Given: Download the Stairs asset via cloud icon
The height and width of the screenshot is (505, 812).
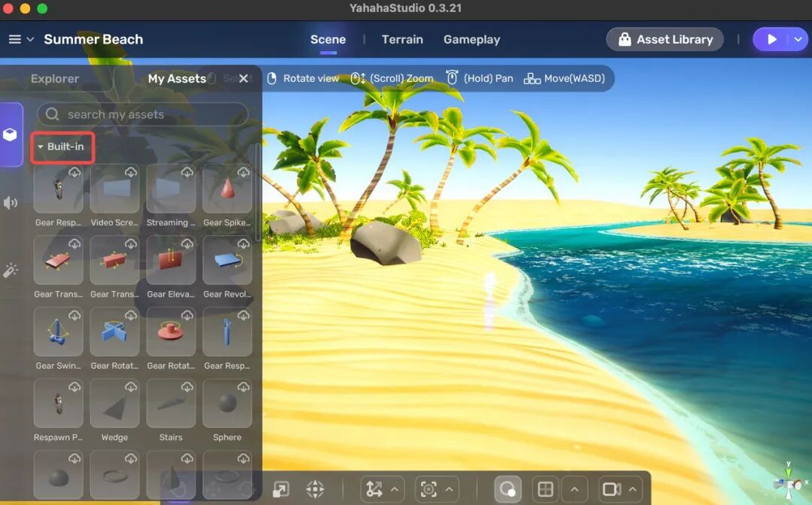Looking at the screenshot, I should 187,386.
